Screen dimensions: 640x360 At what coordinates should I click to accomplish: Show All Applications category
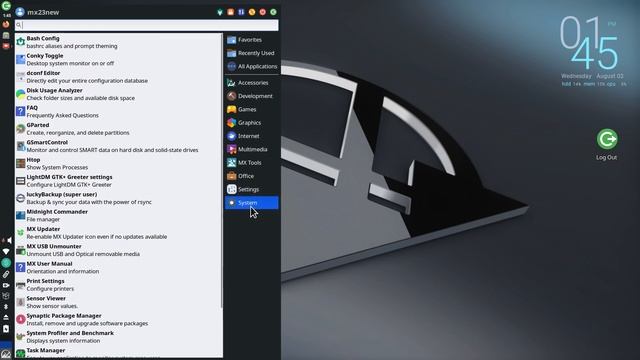(251, 66)
